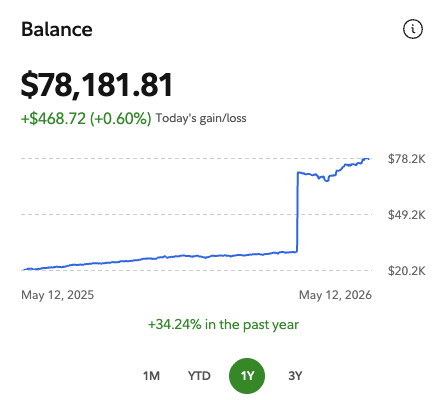Screen dimensions: 440x400
Task: Select the active 1Y range button
Action: (x=247, y=376)
